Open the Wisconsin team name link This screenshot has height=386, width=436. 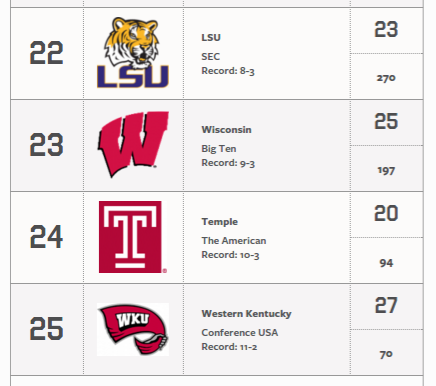[x=226, y=129]
